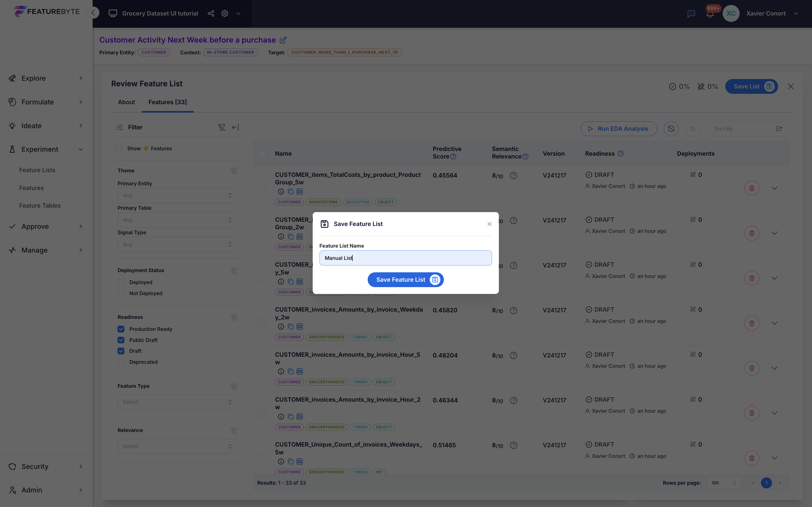
Task: Expand the Xavier Conort user menu
Action: coord(796,13)
